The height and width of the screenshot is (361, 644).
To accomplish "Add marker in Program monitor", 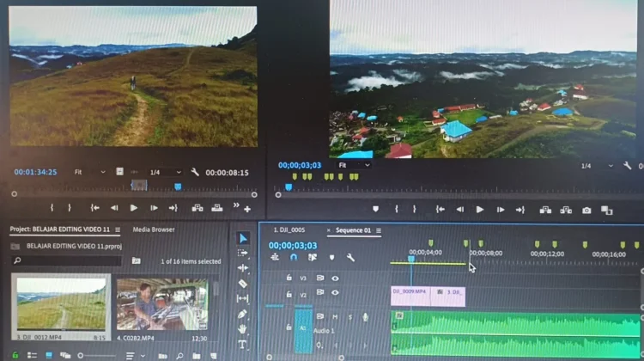I will point(375,209).
